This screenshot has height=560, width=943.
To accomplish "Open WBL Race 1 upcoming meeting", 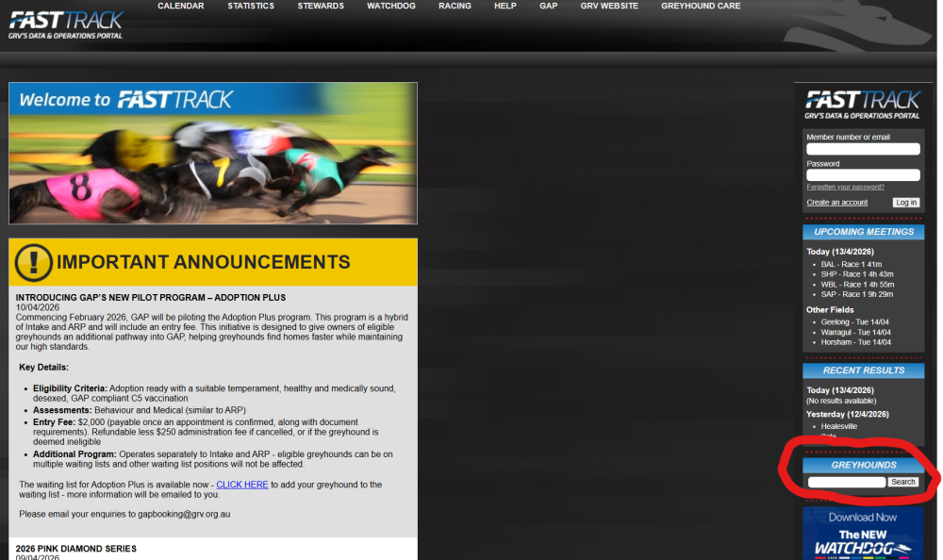I will click(857, 285).
